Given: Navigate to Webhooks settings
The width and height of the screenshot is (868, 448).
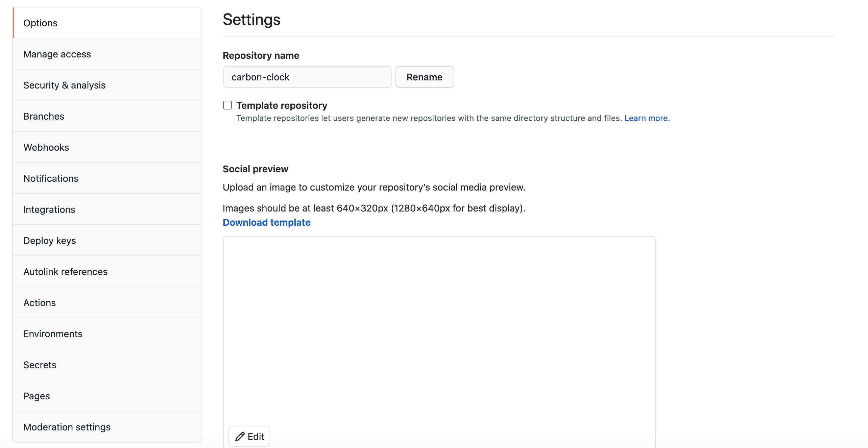Looking at the screenshot, I should 46,147.
